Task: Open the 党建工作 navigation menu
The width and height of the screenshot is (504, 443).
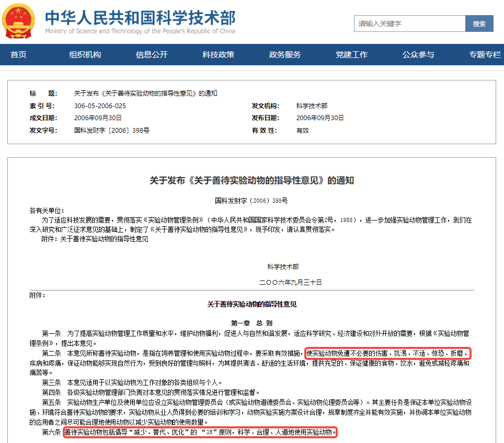Action: 352,54
